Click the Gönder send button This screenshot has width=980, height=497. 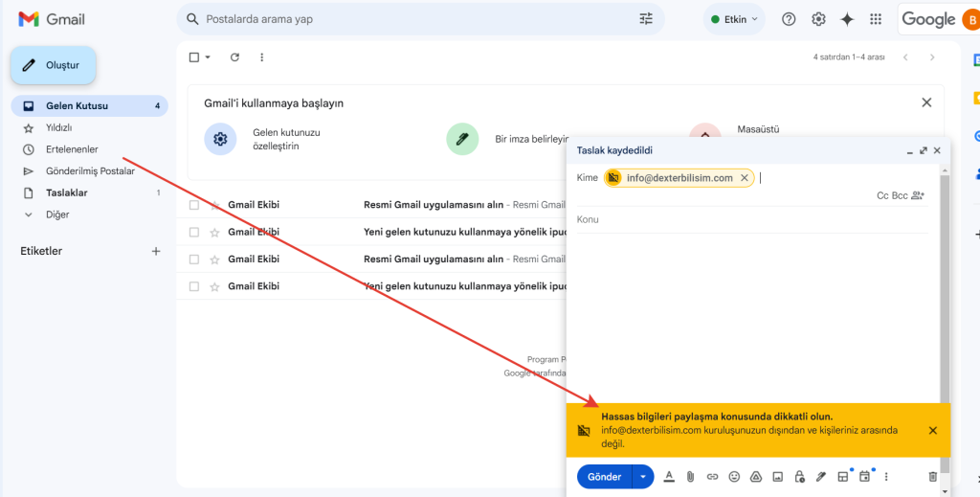(x=605, y=477)
